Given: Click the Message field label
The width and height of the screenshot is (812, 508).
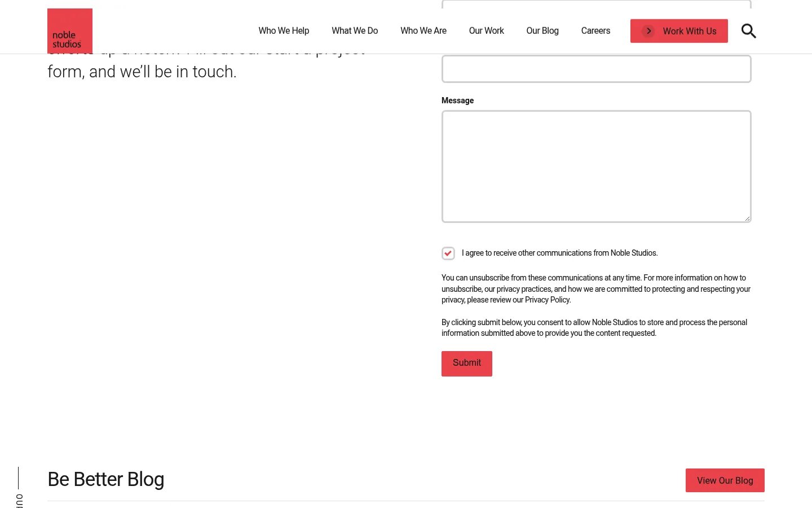Looking at the screenshot, I should [x=457, y=100].
